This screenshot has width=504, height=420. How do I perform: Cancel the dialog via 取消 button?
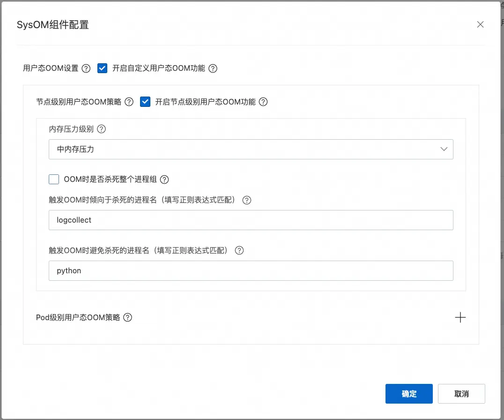pyautogui.click(x=461, y=394)
